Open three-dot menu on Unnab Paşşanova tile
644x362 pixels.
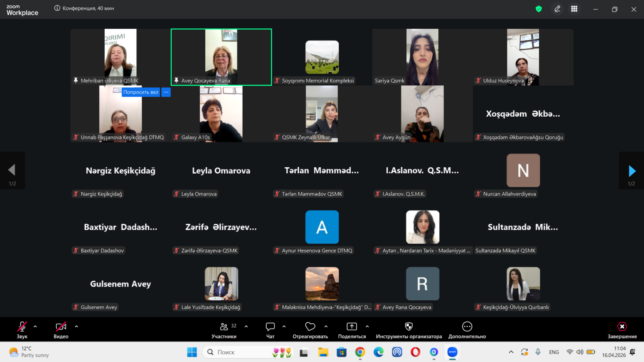click(166, 92)
